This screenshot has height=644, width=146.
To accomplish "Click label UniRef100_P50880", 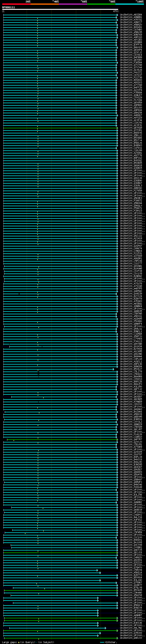I will click(131, 321).
